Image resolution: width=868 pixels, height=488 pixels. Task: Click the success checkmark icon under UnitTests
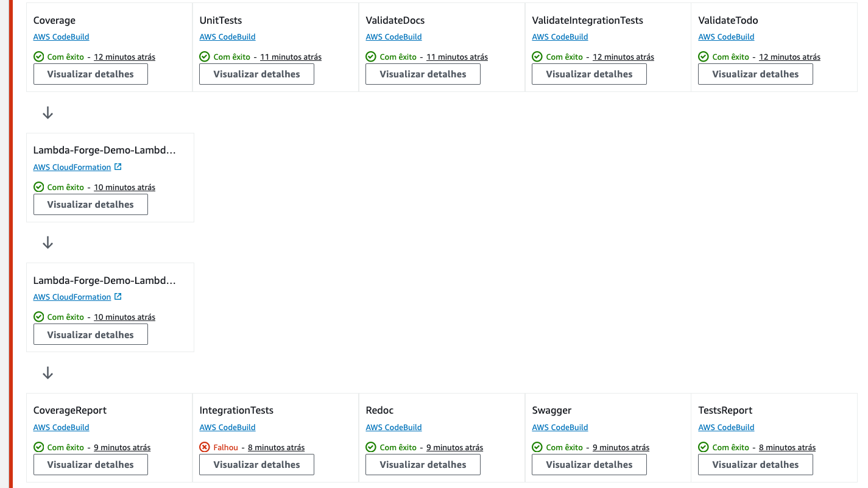tap(205, 57)
